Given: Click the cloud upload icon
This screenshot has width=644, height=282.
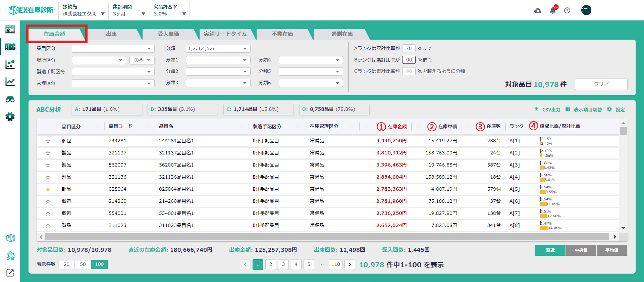Looking at the screenshot, I should tap(538, 11).
